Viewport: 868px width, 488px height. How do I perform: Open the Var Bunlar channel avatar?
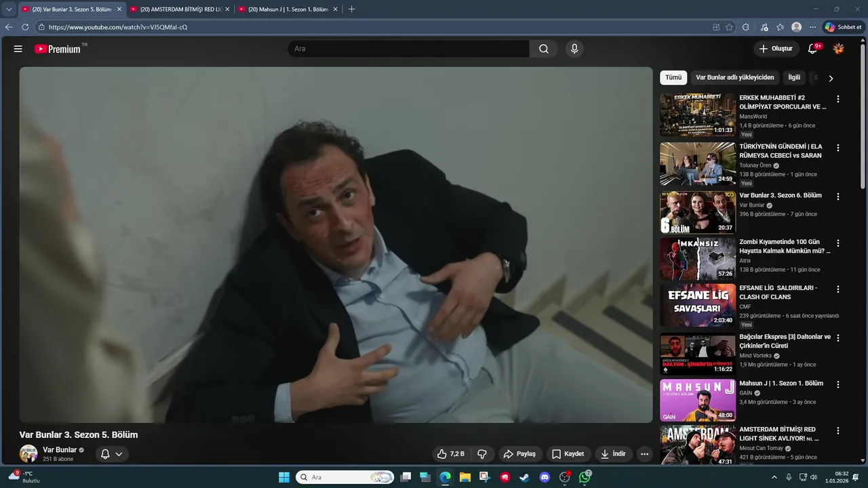[x=28, y=454]
